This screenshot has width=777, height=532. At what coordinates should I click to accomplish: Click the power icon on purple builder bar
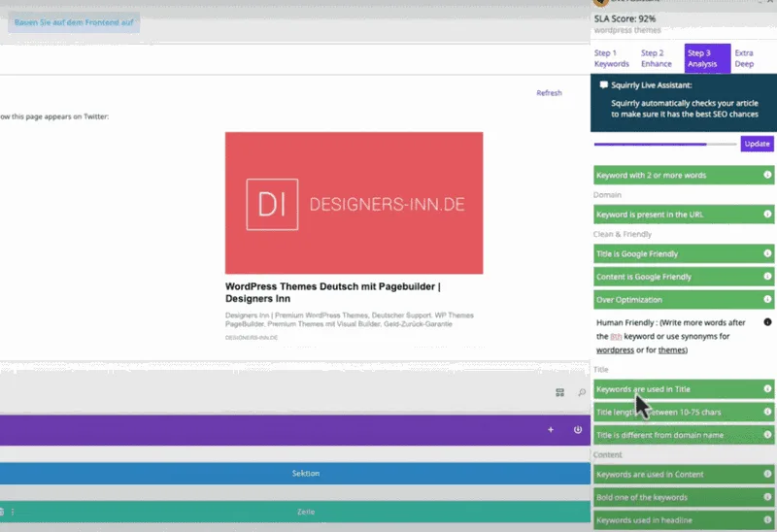(x=578, y=429)
